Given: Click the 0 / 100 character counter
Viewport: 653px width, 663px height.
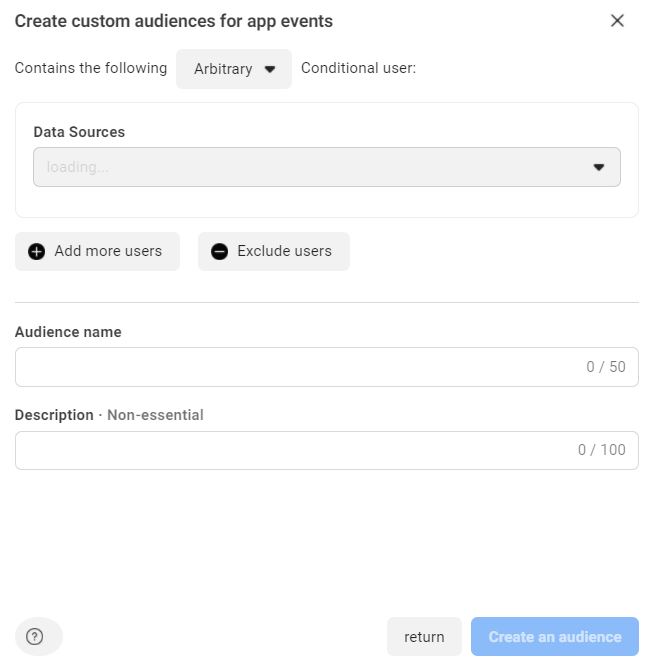Looking at the screenshot, I should click(x=602, y=450).
